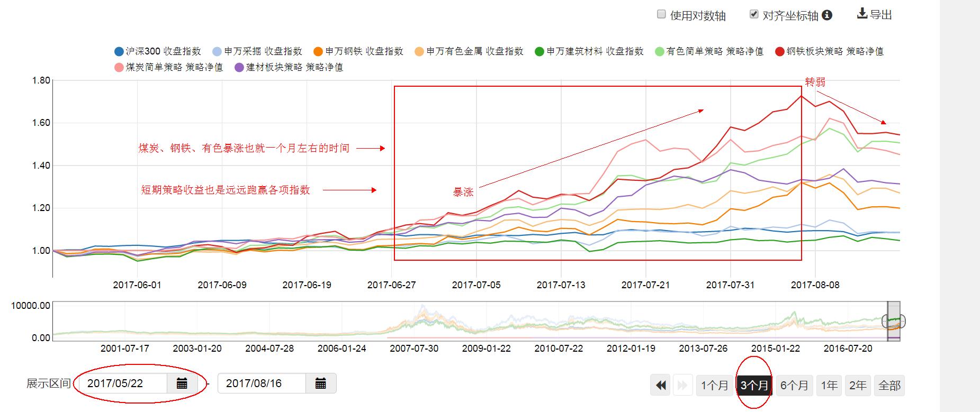
Task: Select the 3个月 range button
Action: [x=754, y=386]
